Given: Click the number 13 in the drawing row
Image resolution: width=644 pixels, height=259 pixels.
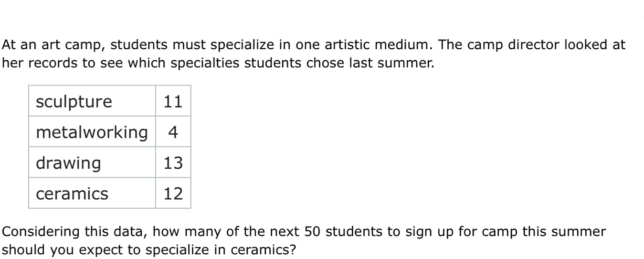Looking at the screenshot, I should point(173,163).
